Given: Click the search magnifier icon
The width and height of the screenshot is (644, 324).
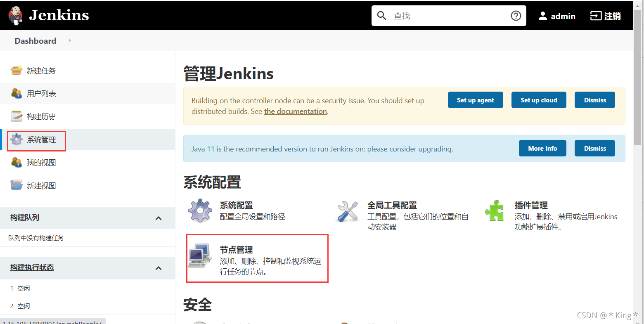Looking at the screenshot, I should tap(382, 16).
